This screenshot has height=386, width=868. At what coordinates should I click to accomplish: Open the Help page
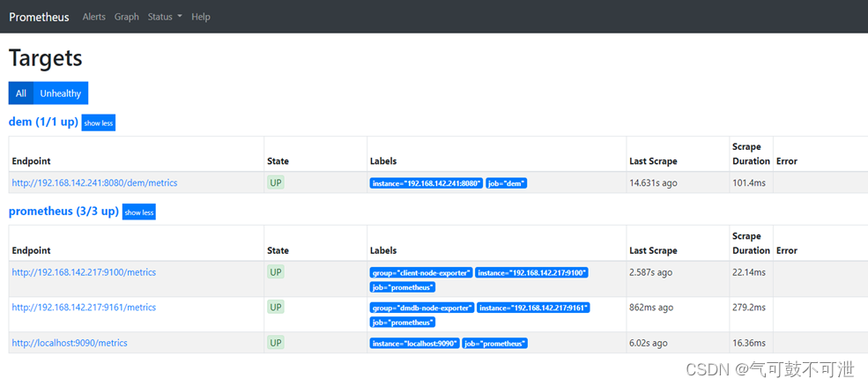point(200,17)
